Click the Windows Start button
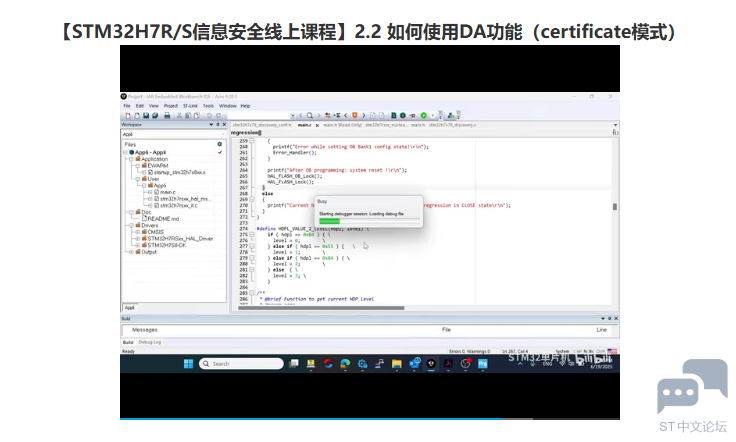This screenshot has height=442, width=736. tap(188, 364)
